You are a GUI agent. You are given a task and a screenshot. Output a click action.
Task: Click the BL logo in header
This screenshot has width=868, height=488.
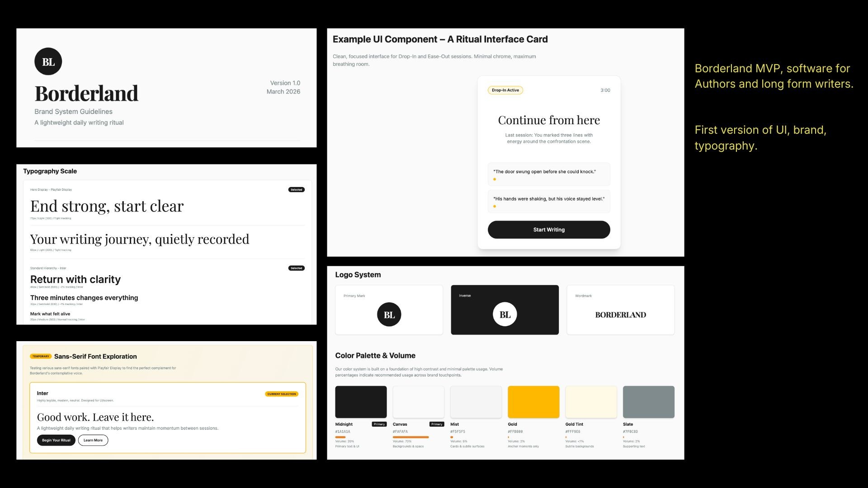coord(48,61)
